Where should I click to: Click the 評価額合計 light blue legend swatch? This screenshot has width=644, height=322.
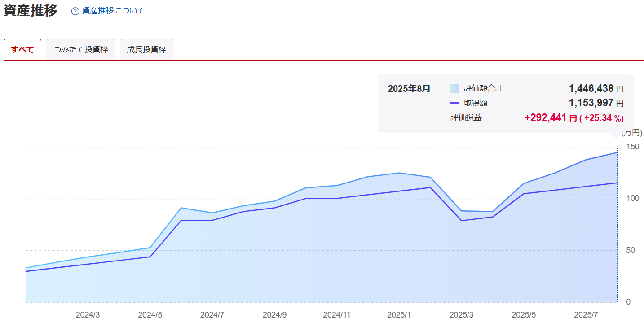tap(454, 89)
